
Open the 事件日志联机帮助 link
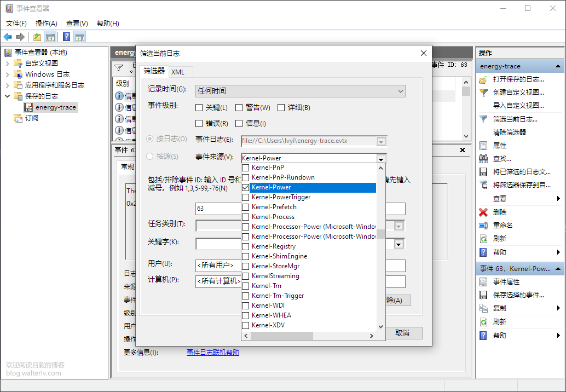tap(212, 353)
